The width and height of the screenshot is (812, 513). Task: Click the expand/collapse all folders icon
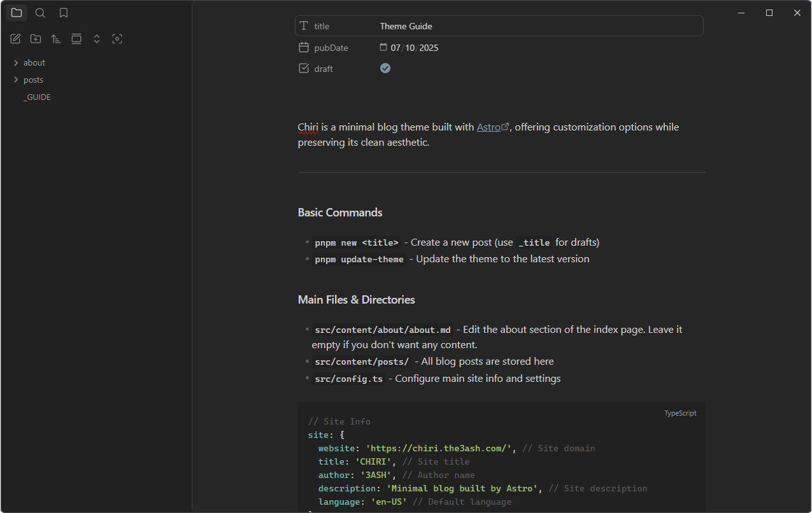pos(97,39)
